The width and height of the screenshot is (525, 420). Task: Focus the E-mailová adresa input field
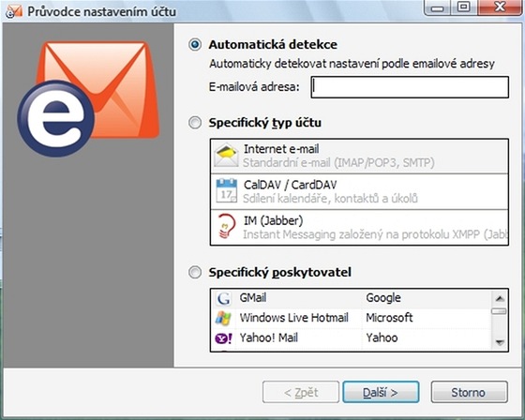tap(410, 87)
